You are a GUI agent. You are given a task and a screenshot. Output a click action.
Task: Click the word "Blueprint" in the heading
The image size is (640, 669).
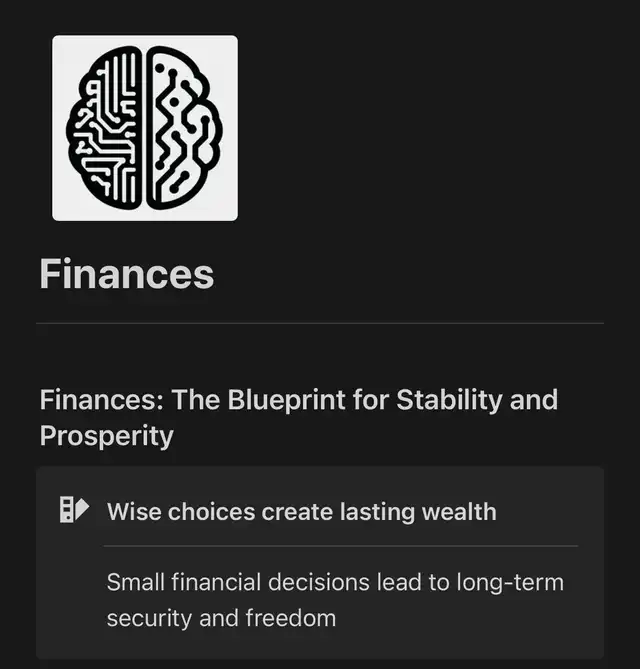(x=286, y=400)
